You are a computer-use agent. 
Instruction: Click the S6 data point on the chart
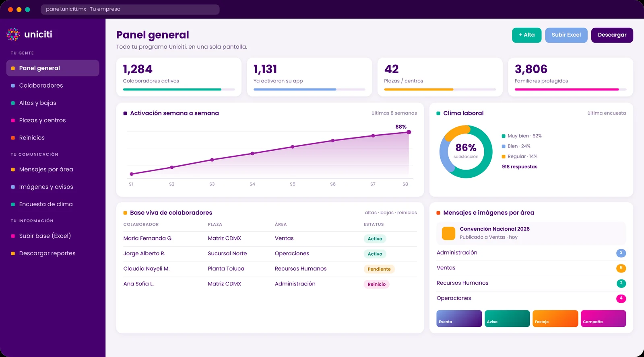(333, 141)
